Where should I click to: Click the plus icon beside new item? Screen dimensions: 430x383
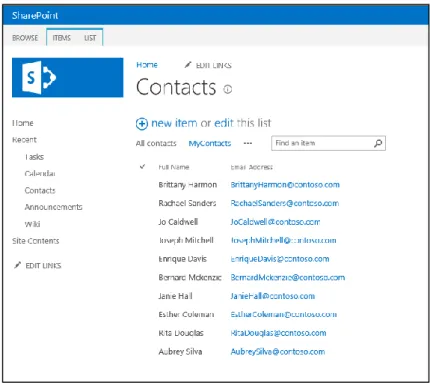click(142, 124)
